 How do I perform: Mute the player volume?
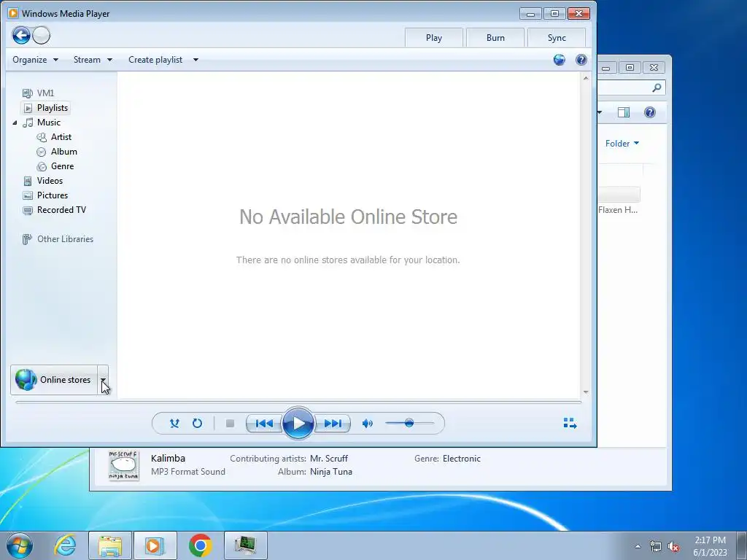click(368, 424)
